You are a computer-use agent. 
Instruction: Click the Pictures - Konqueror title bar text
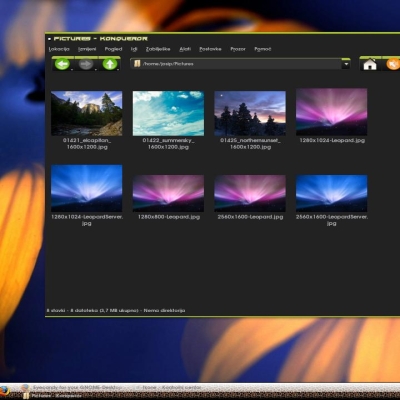tap(101, 39)
